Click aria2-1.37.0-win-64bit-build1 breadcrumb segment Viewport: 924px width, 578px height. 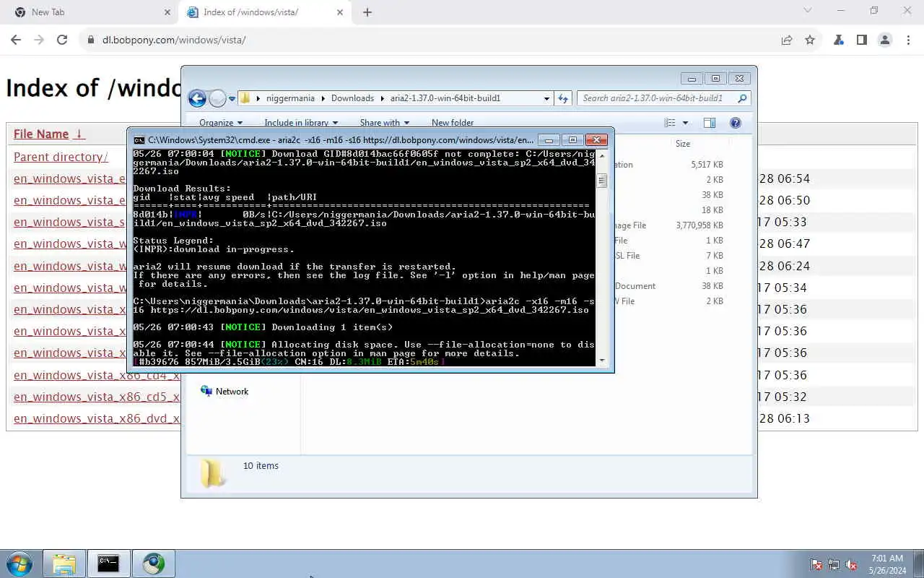pyautogui.click(x=445, y=98)
